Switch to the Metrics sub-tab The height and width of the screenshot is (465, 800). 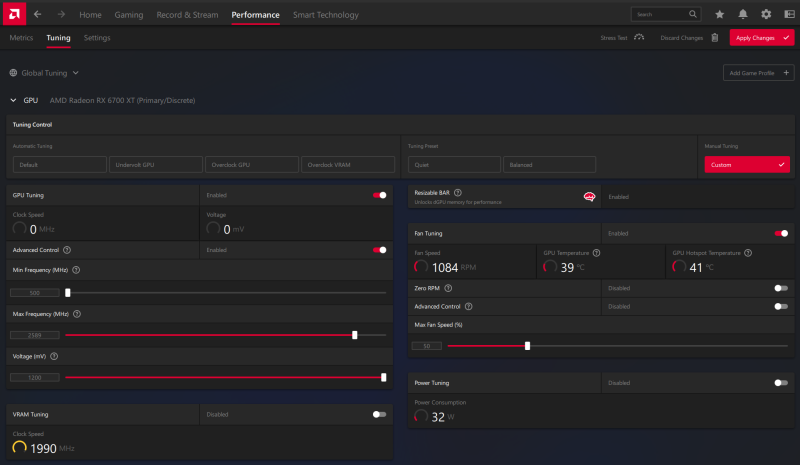point(21,38)
